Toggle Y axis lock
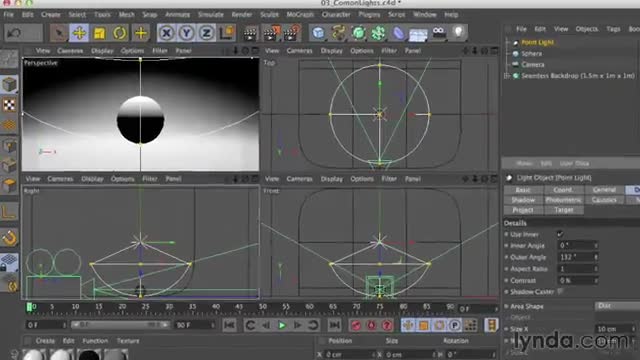This screenshot has width=640, height=360. tap(186, 33)
